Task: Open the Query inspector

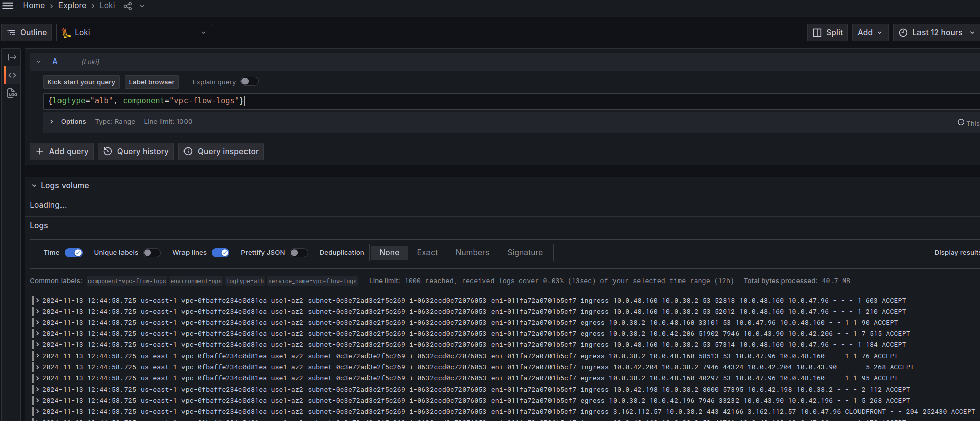Action: click(221, 151)
